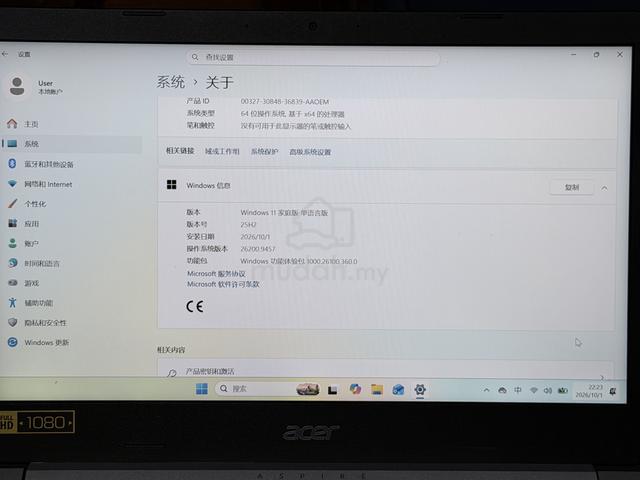Show hidden tray icons chevron
Screen dimensions: 640x480
pyautogui.click(x=487, y=390)
